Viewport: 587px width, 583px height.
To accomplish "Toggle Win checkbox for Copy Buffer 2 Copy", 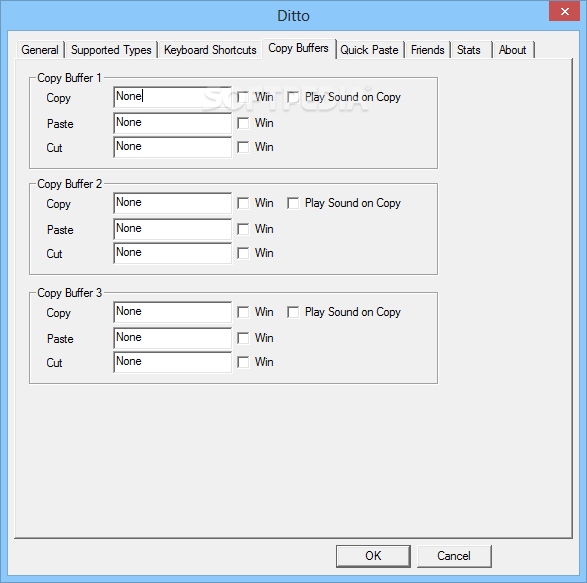I will [243, 203].
